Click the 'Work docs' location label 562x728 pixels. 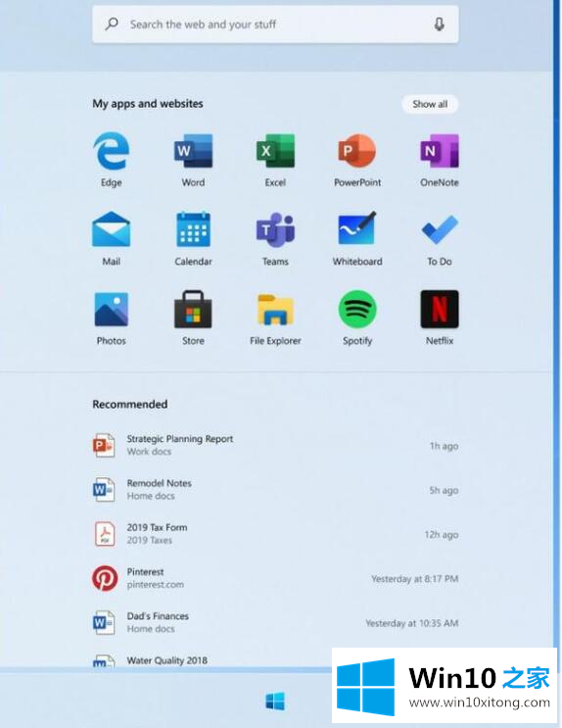point(149,452)
